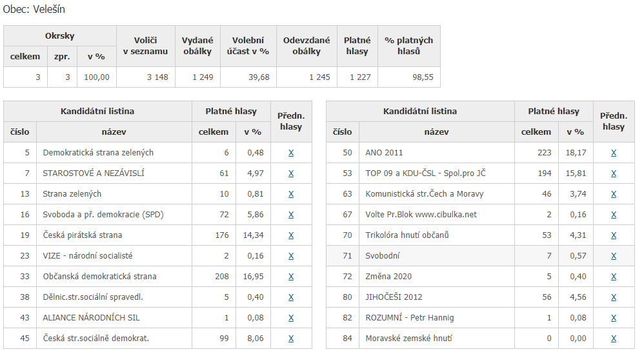The image size is (644, 354).
Task: Open X link for TOP 09 a KDU-ČSL
Action: 614,173
